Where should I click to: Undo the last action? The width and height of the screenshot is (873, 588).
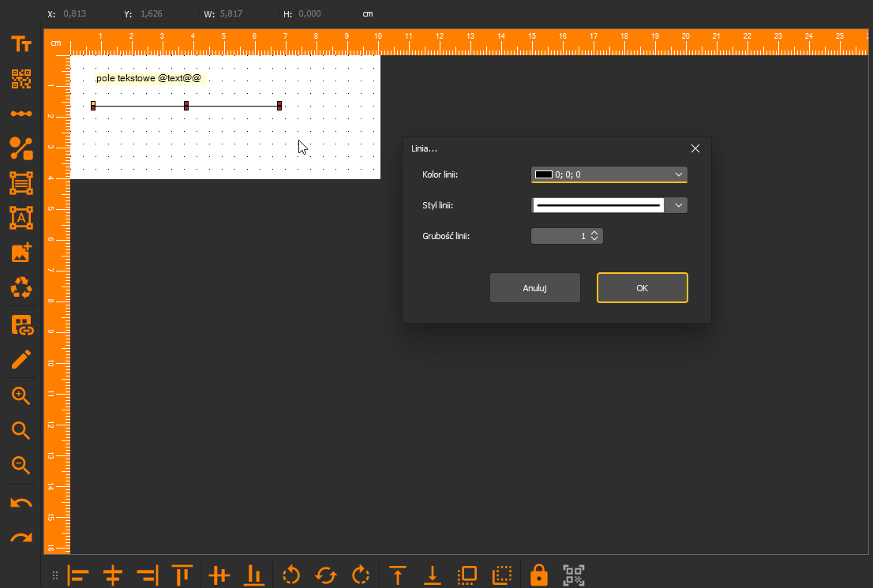[x=21, y=504]
